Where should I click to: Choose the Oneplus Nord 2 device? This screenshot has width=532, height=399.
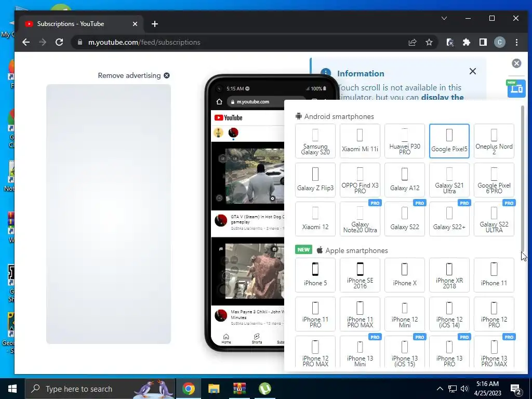coord(494,141)
